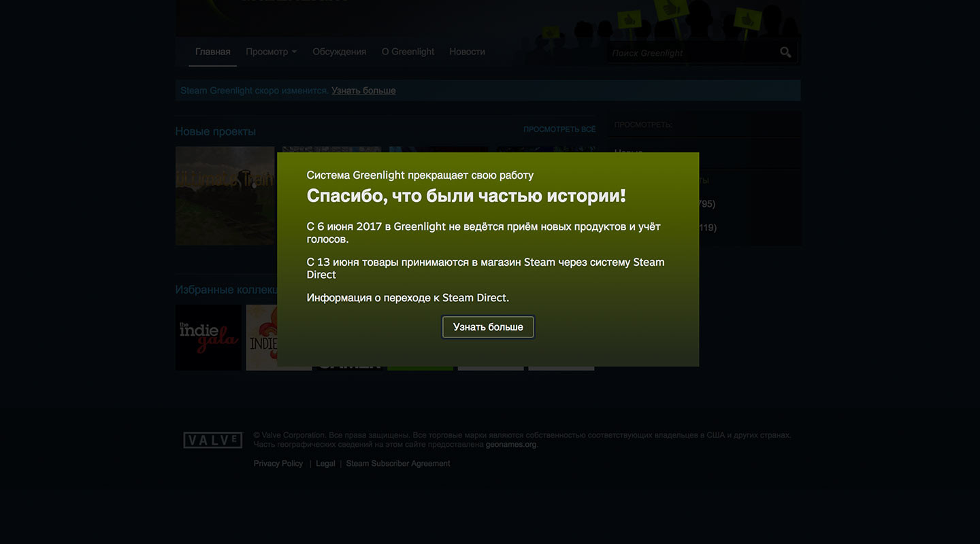Viewport: 980px width, 544px height.
Task: Click the Новые проекты heading
Action: click(215, 131)
